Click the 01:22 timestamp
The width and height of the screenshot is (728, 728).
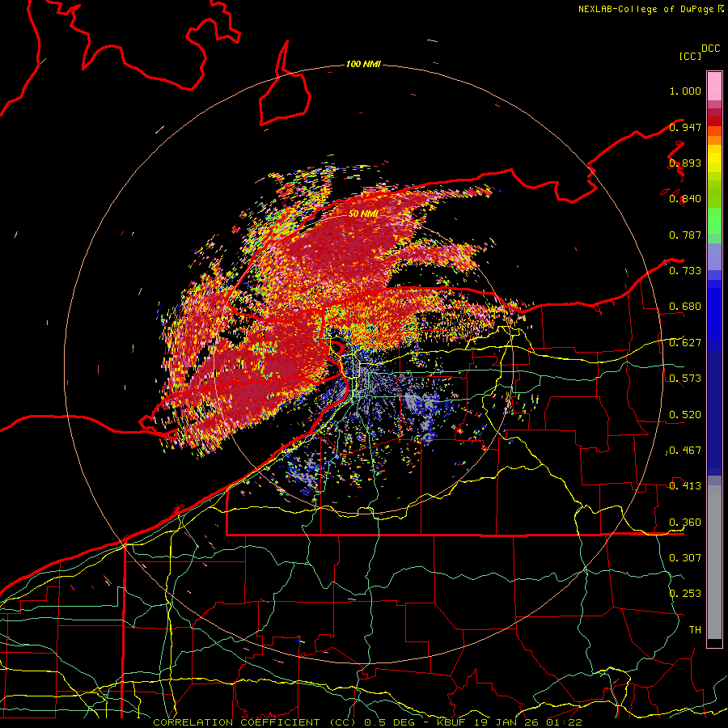[x=564, y=722]
